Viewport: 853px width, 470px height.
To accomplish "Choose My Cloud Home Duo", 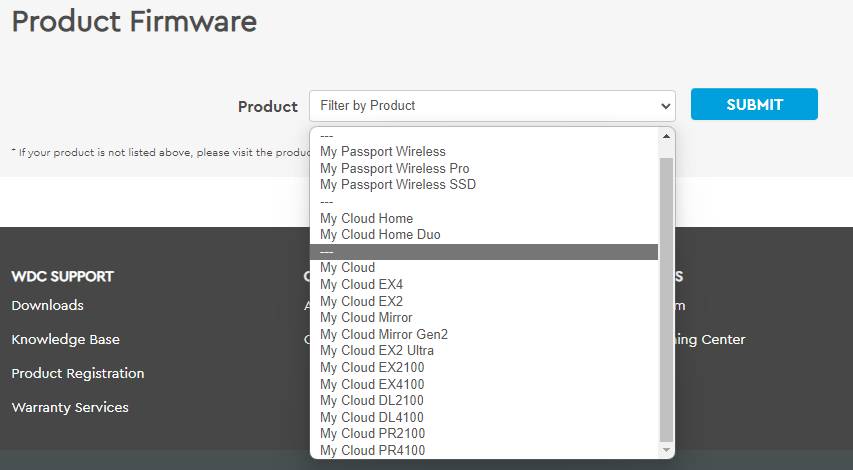I will point(484,234).
